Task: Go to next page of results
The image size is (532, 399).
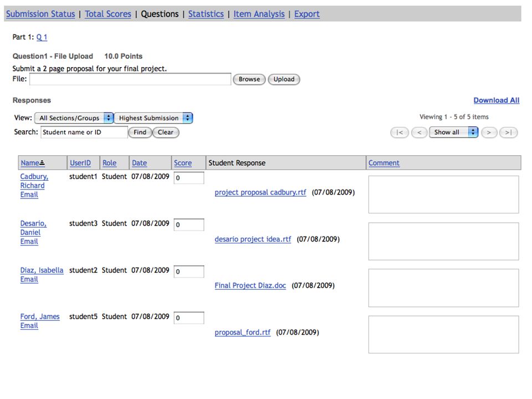Action: (x=489, y=132)
